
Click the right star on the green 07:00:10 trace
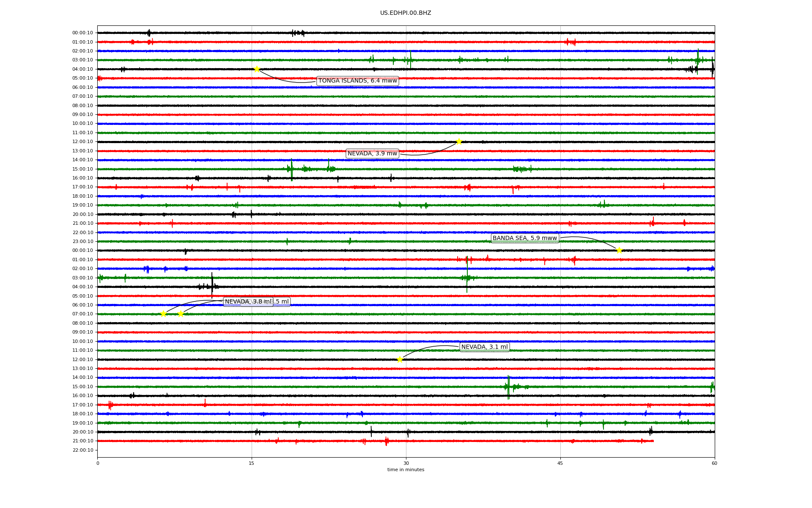[181, 314]
